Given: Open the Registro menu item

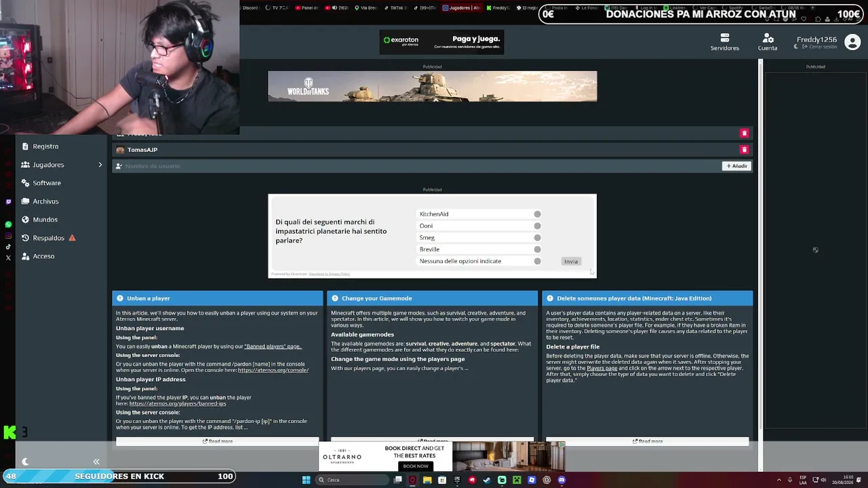Looking at the screenshot, I should [x=45, y=146].
